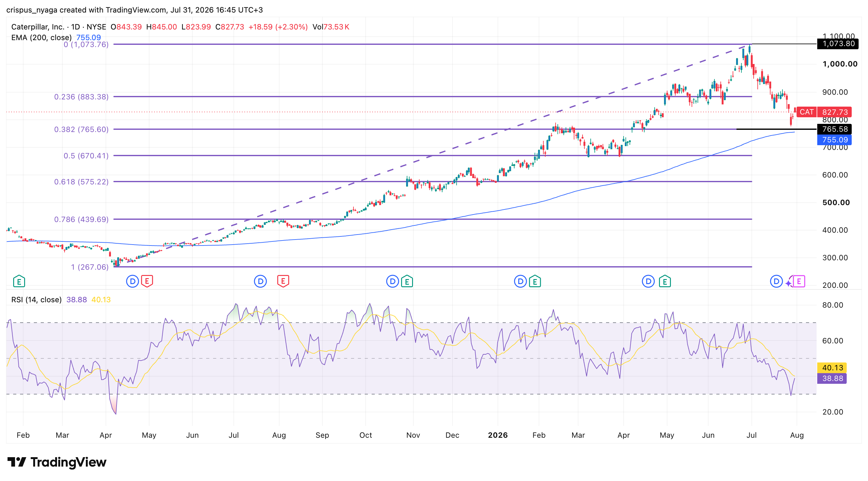
Task: Click the black 1,073.80 price label
Action: (x=838, y=44)
